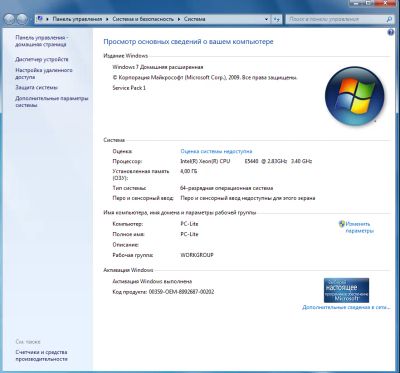The height and width of the screenshot is (373, 400).
Task: Click Изменить параметры link
Action: 360,227
